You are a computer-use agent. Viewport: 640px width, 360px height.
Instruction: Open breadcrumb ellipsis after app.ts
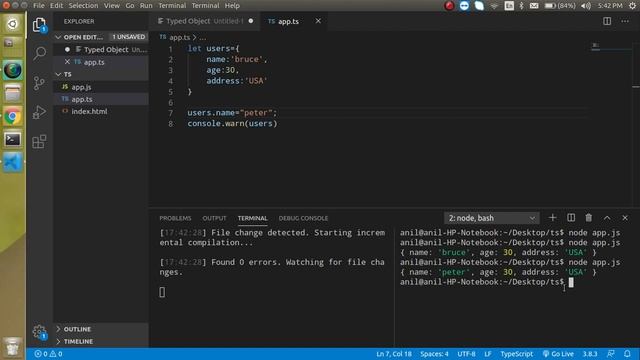pyautogui.click(x=203, y=37)
